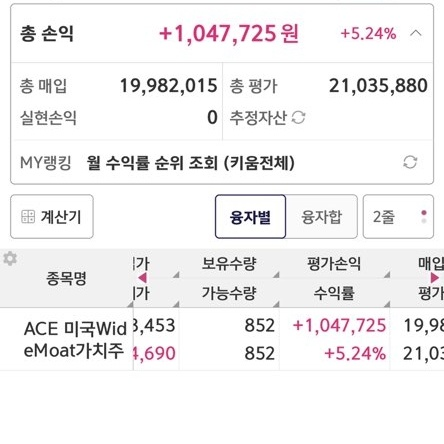This screenshot has height=444, width=444.
Task: Open the 계산기 calculator
Action: pyautogui.click(x=52, y=217)
